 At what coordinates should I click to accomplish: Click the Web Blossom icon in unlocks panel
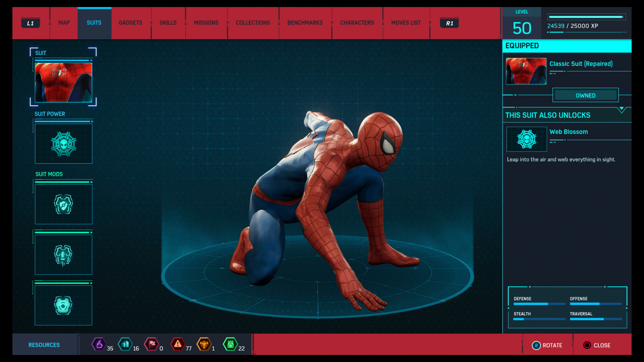coord(527,139)
